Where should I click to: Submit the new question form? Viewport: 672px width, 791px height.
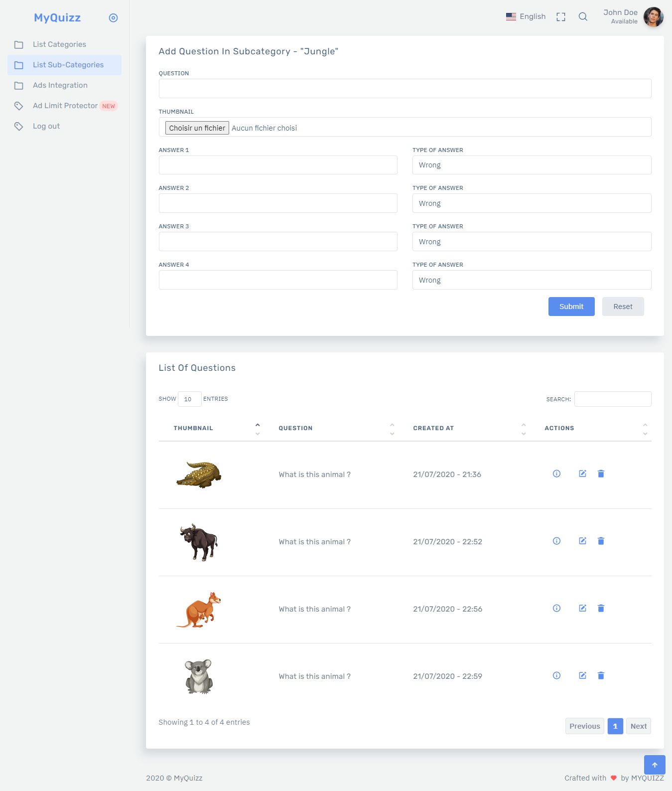tap(571, 307)
